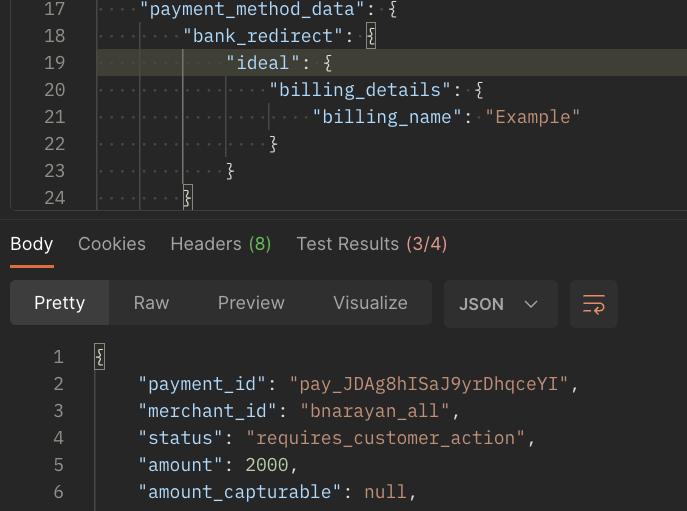The height and width of the screenshot is (511, 687).
Task: Switch to Preview response view
Action: 251,303
